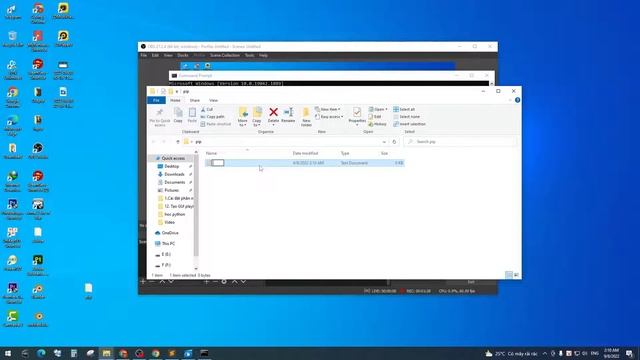Sort by the Size column header
Screen dimensions: 640x360
(x=384, y=153)
